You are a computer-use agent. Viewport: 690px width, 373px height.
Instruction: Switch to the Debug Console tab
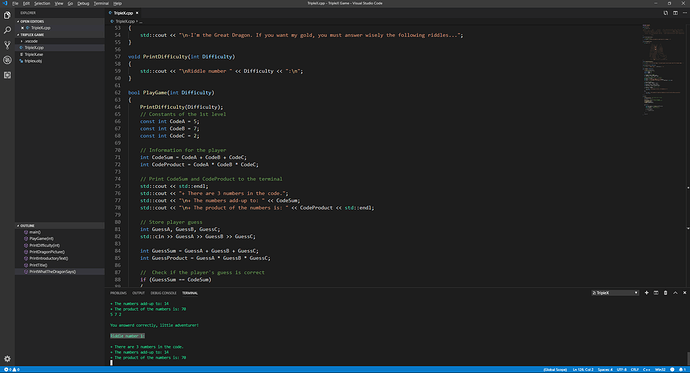[163, 293]
